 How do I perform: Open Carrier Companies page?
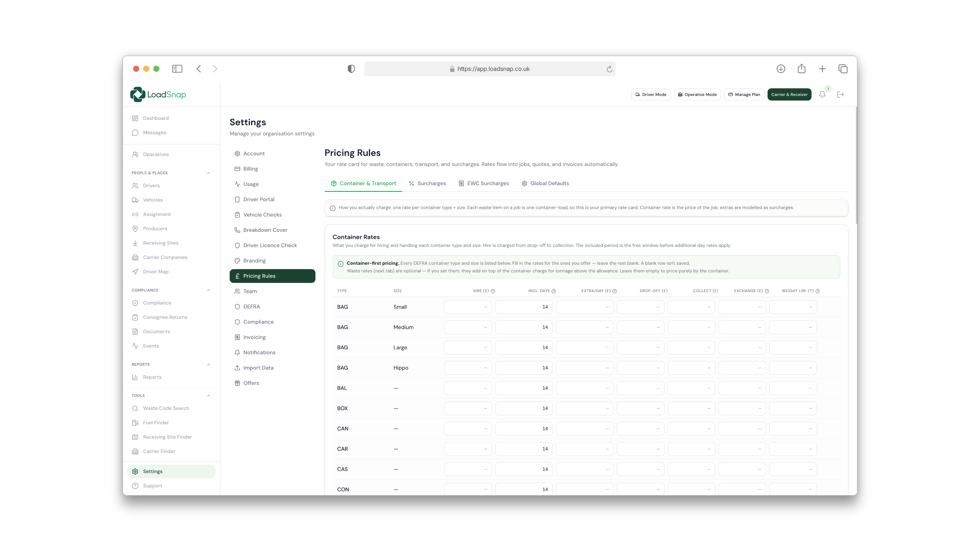tap(171, 257)
